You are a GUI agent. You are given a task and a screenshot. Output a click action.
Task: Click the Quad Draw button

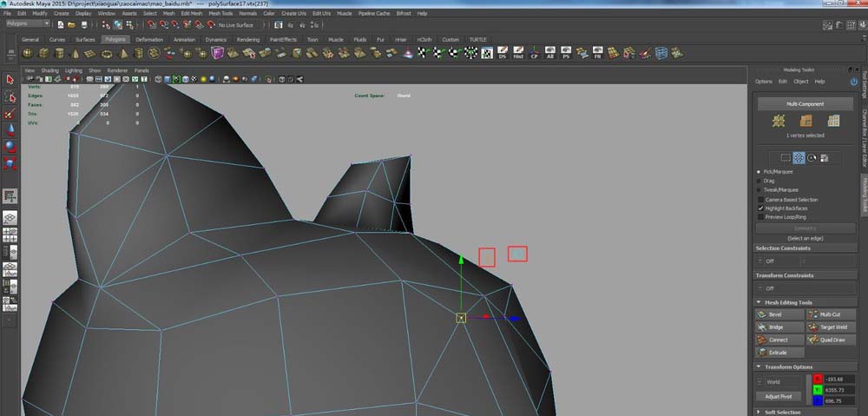(x=831, y=340)
